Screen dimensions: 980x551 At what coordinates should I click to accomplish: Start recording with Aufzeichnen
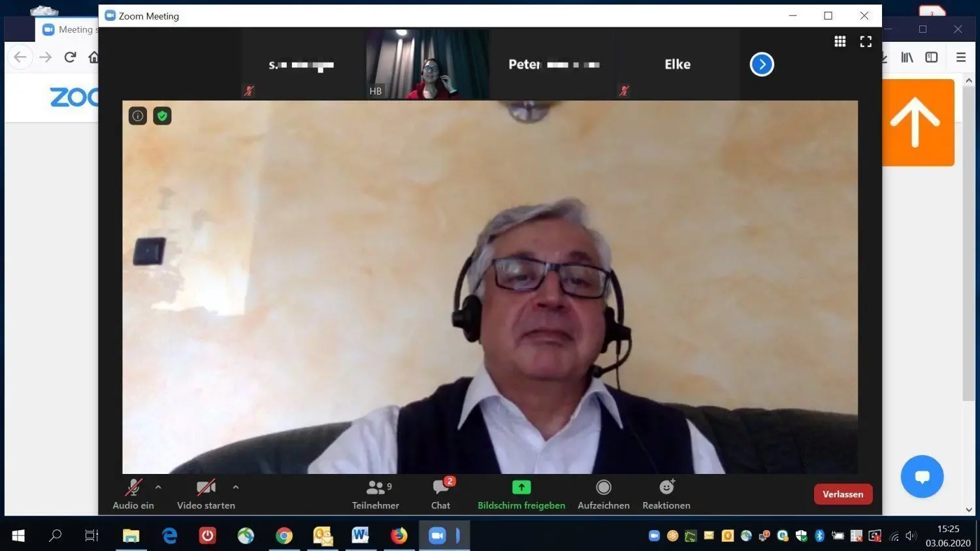coord(603,494)
